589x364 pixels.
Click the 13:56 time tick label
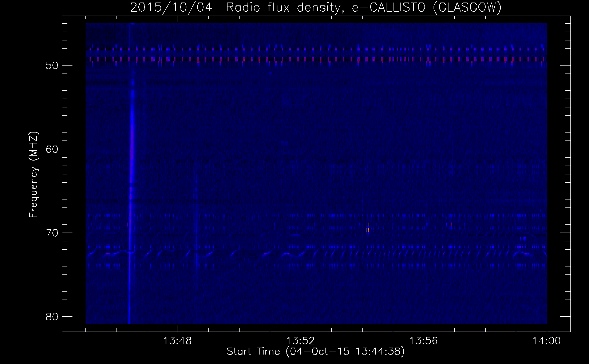(424, 341)
